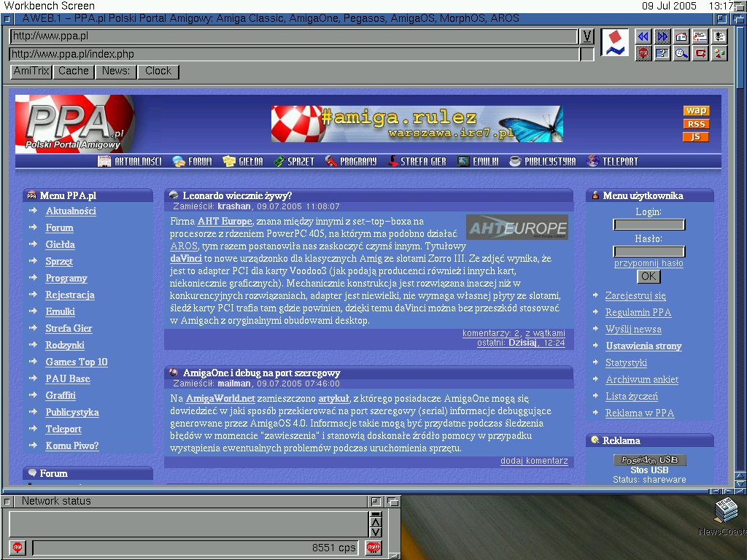
Task: Click the magnifying glass toolbar icon
Action: point(681,52)
